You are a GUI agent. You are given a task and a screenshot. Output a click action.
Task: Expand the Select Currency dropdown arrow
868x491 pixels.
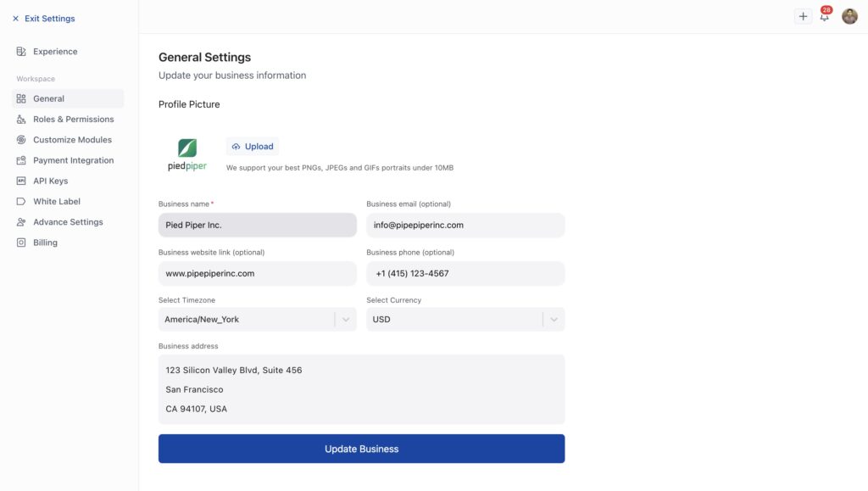[x=554, y=320]
